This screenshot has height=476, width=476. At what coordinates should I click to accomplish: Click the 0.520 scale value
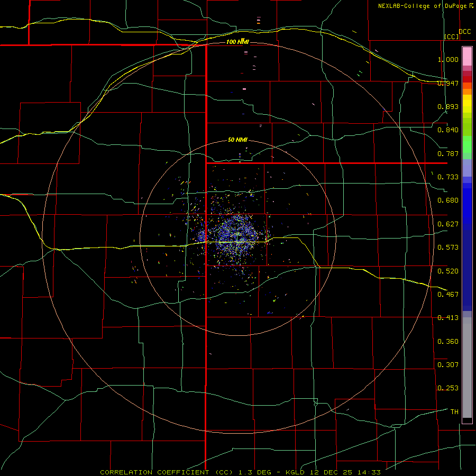pos(448,271)
